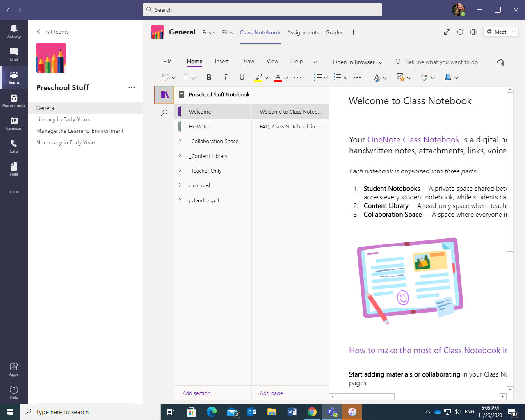Open the Chat icon in the sidebar

14,54
